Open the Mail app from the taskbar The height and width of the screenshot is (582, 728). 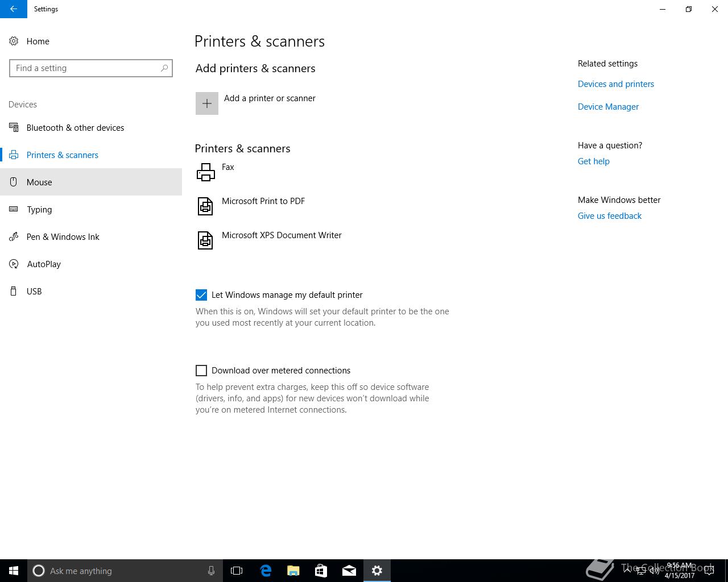349,571
